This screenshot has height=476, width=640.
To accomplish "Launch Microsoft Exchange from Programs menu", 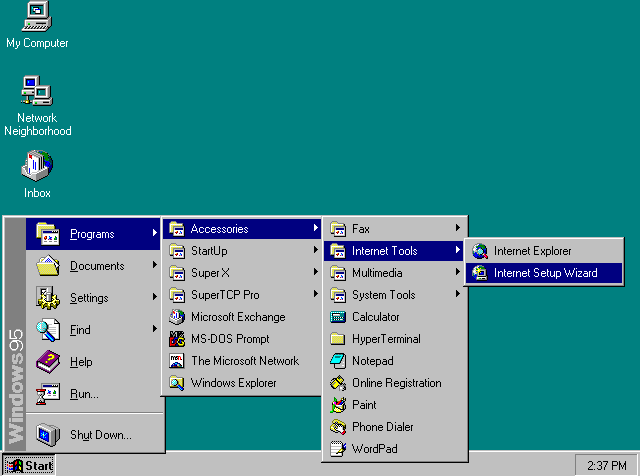I will tap(242, 317).
